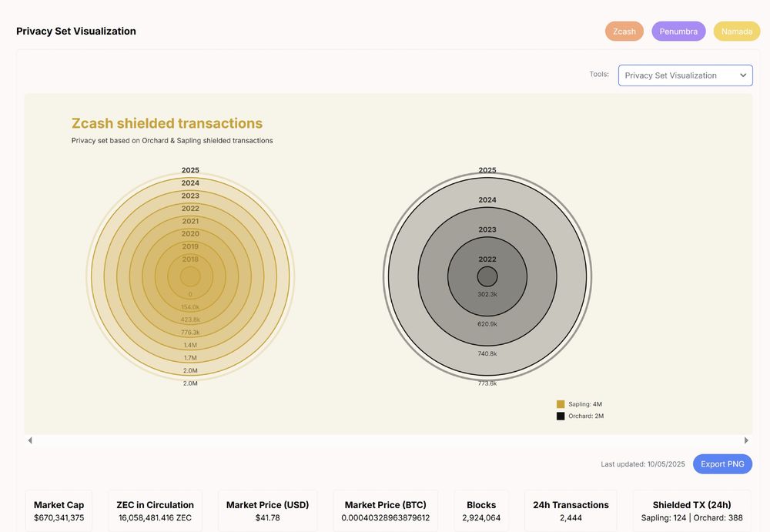770x532 pixels.
Task: Click the Blocks stat card
Action: point(481,511)
